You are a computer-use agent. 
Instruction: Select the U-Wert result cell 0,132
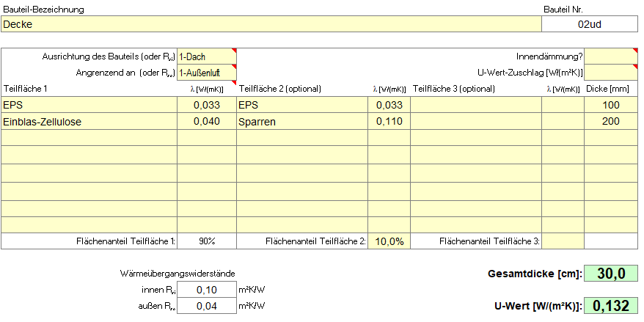610,305
